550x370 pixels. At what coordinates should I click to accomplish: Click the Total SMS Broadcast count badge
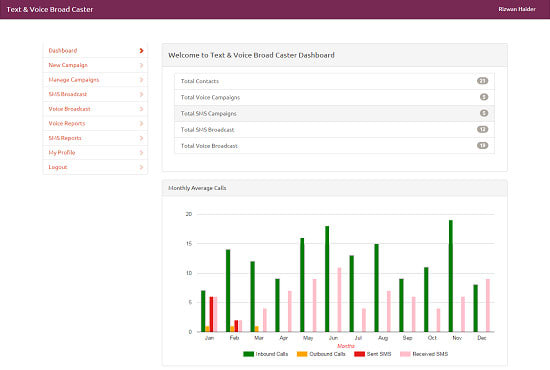pos(482,129)
